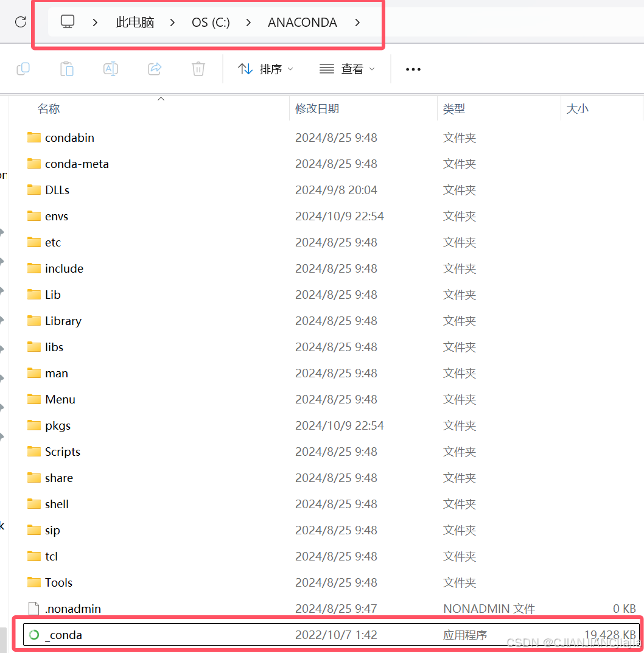This screenshot has height=653, width=644.
Task: Select the shell folder name
Action: tap(57, 504)
